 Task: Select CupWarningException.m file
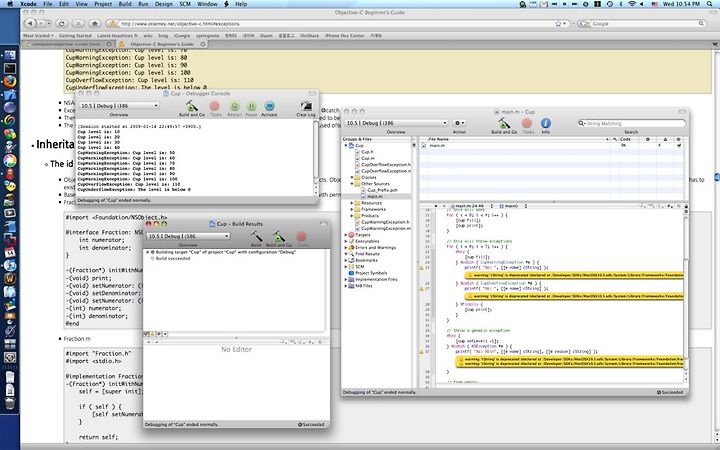[386, 228]
